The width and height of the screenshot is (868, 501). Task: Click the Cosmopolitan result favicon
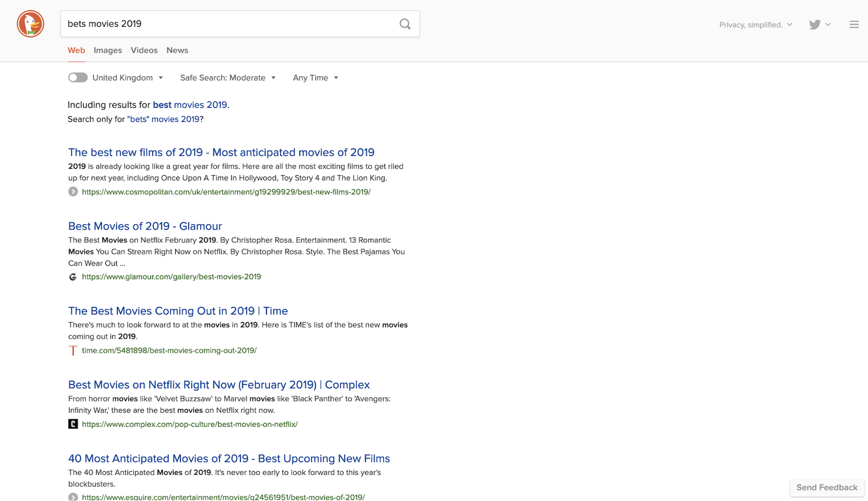[x=73, y=192]
